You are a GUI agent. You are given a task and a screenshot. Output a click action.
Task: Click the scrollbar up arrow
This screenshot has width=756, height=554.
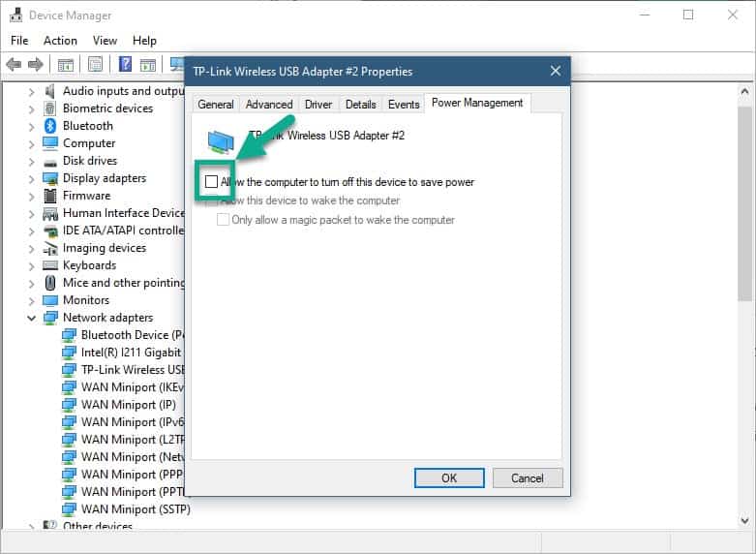point(744,92)
